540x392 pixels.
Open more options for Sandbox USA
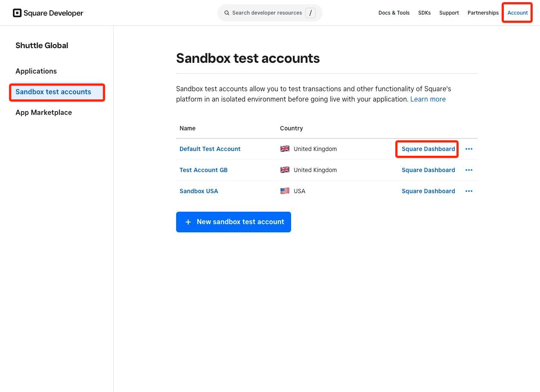tap(469, 191)
